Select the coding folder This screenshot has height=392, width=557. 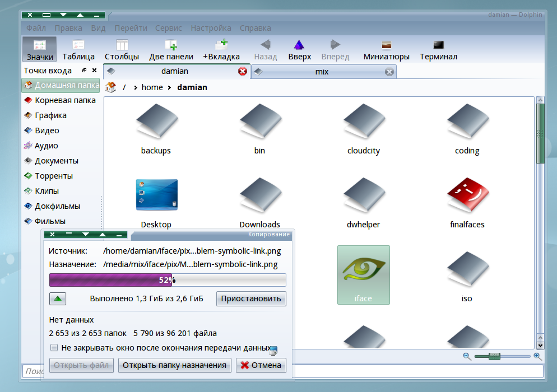467,129
